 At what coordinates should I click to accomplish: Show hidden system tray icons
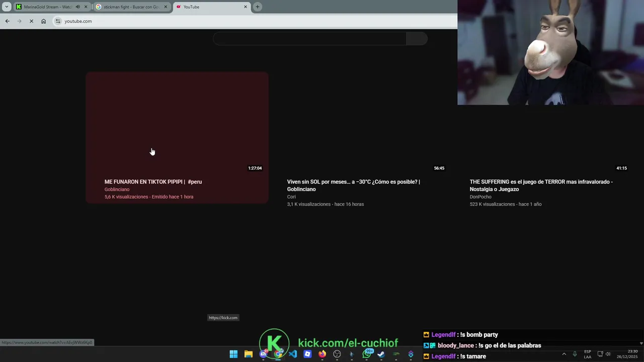pos(563,354)
